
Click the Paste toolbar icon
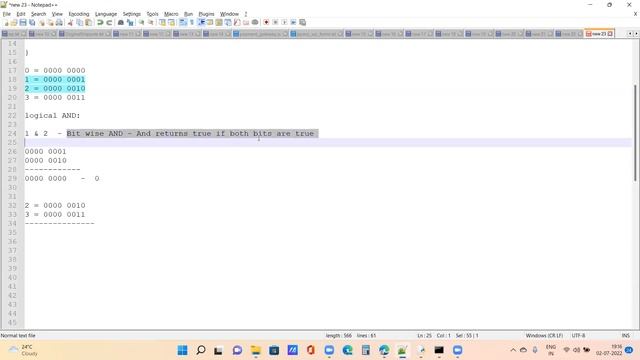[x=89, y=22]
